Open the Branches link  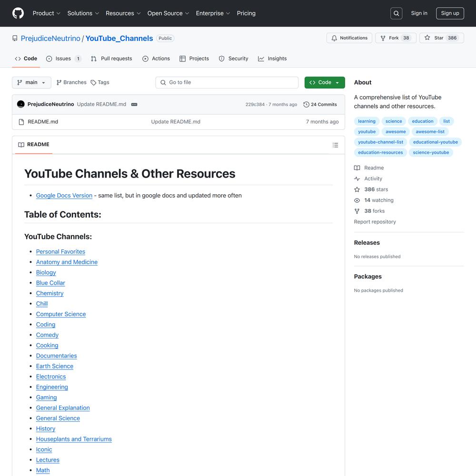click(x=72, y=82)
